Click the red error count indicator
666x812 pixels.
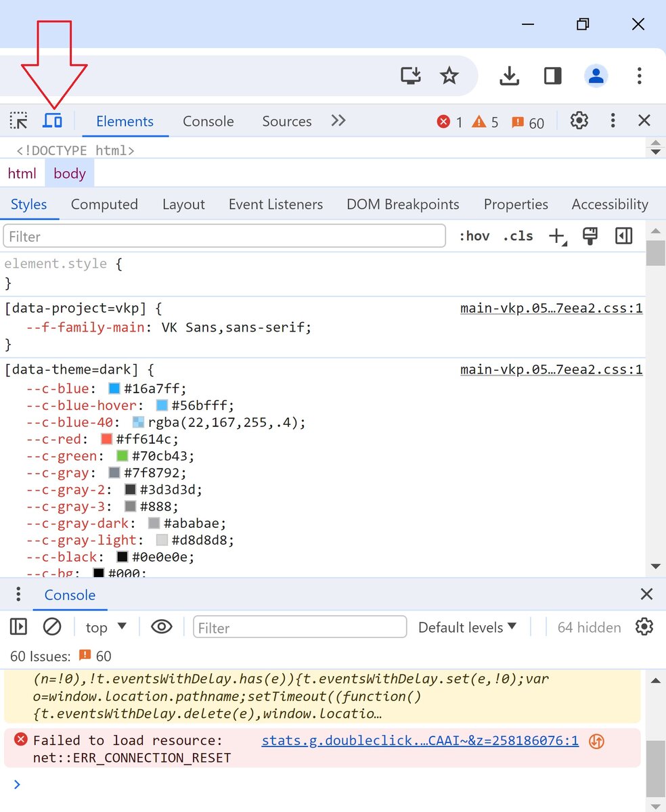click(x=450, y=122)
